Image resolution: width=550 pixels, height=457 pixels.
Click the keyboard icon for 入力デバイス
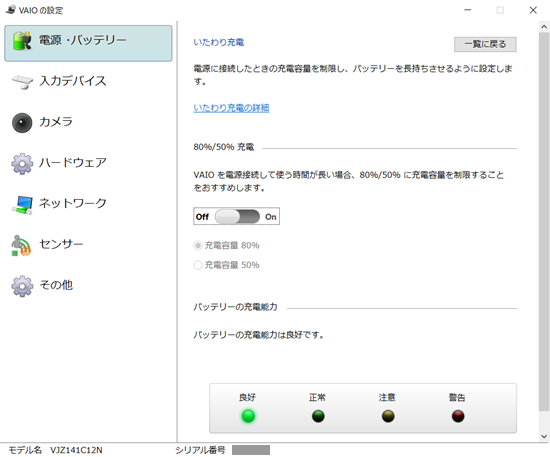22,82
